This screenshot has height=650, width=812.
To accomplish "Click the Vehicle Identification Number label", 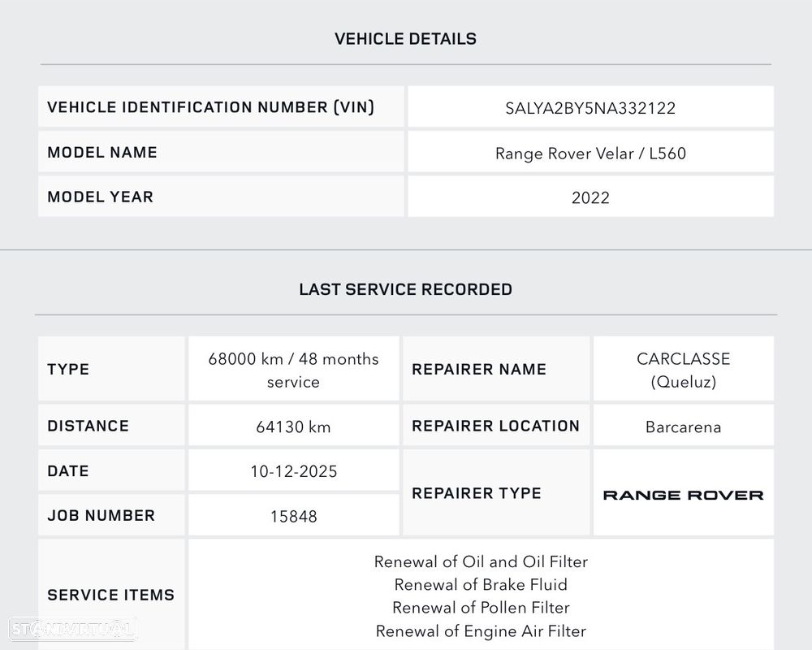I will (211, 107).
